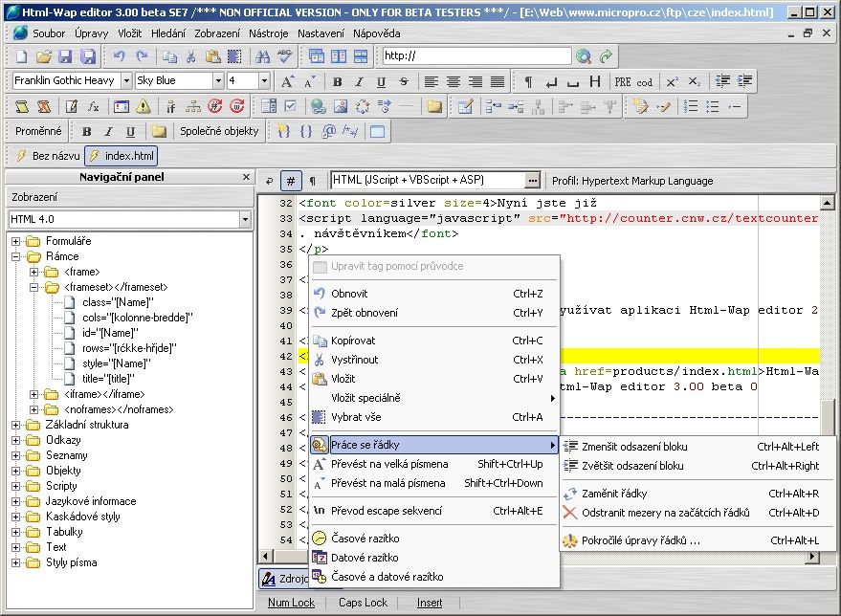Click the spell check ABC icon
841x616 pixels.
point(284,57)
